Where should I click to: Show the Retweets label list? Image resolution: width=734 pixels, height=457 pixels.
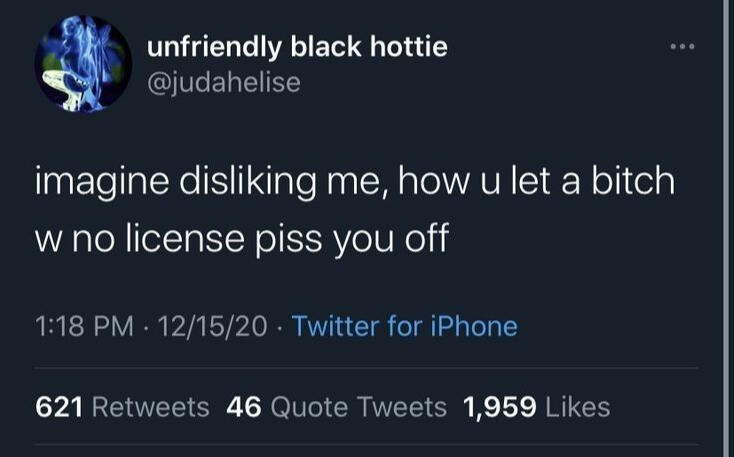point(151,407)
